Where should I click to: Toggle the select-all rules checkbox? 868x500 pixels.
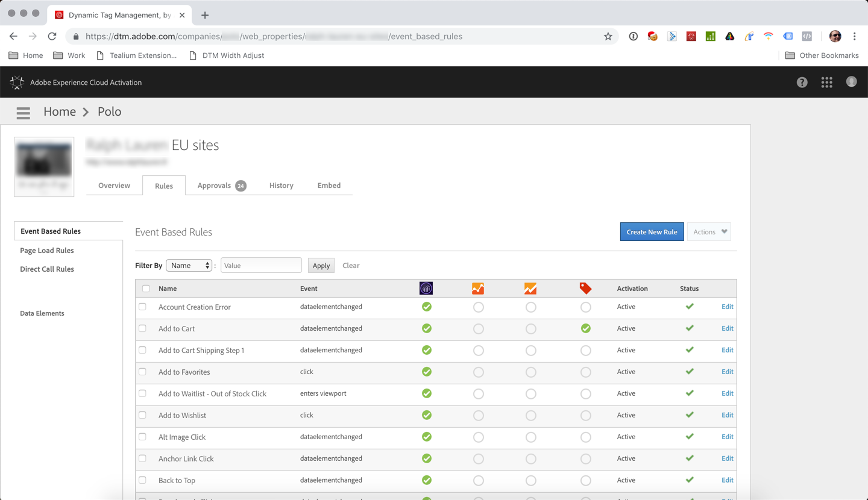[x=146, y=289]
